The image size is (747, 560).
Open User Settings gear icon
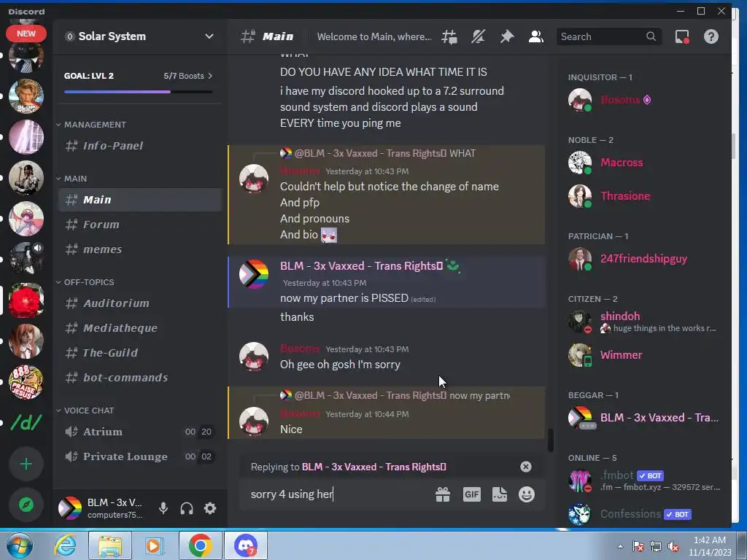click(x=210, y=508)
